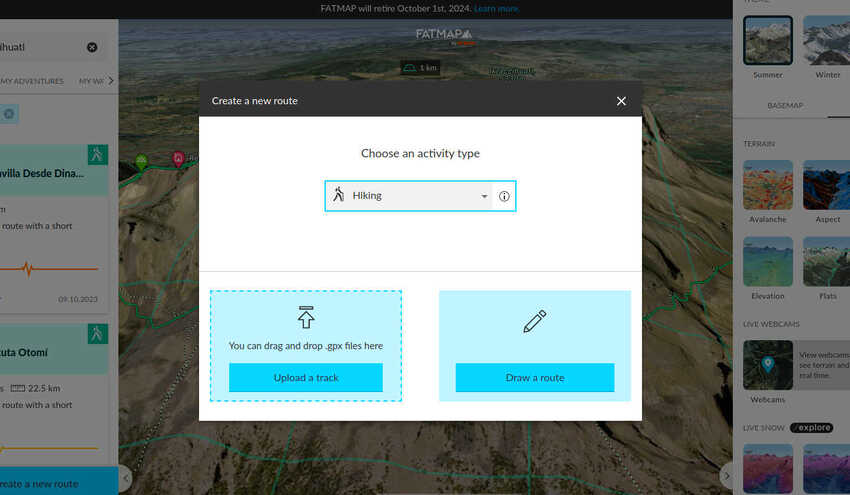Follow the Learn more link in banner

click(x=497, y=9)
